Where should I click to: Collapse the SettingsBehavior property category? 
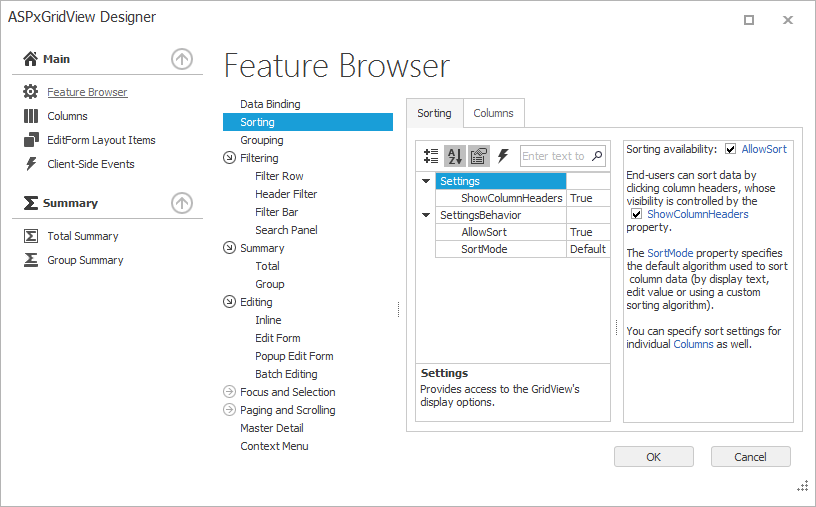click(x=426, y=215)
